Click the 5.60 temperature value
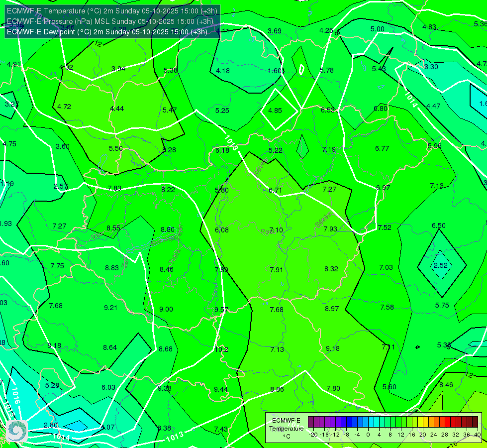This screenshot has width=487, height=448. [x=389, y=387]
